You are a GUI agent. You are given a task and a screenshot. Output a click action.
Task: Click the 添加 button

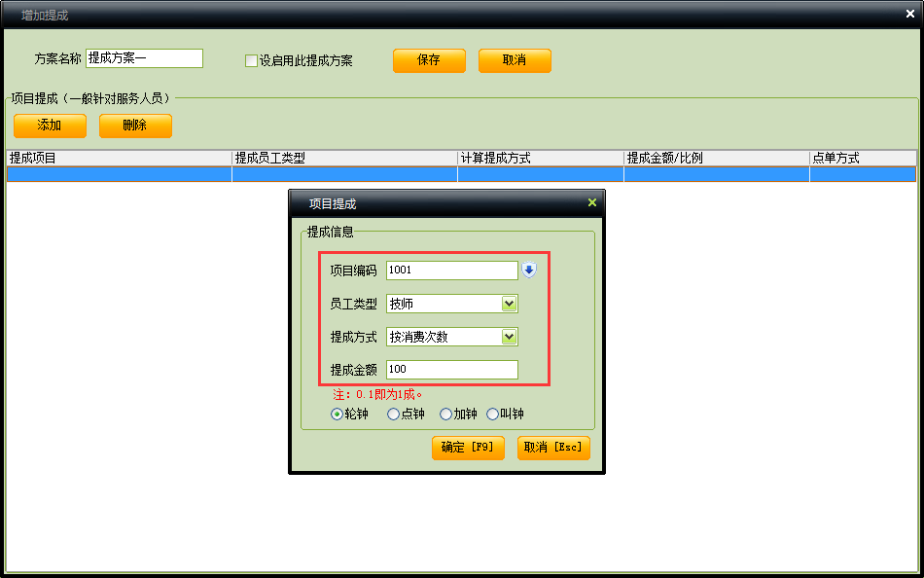[50, 126]
